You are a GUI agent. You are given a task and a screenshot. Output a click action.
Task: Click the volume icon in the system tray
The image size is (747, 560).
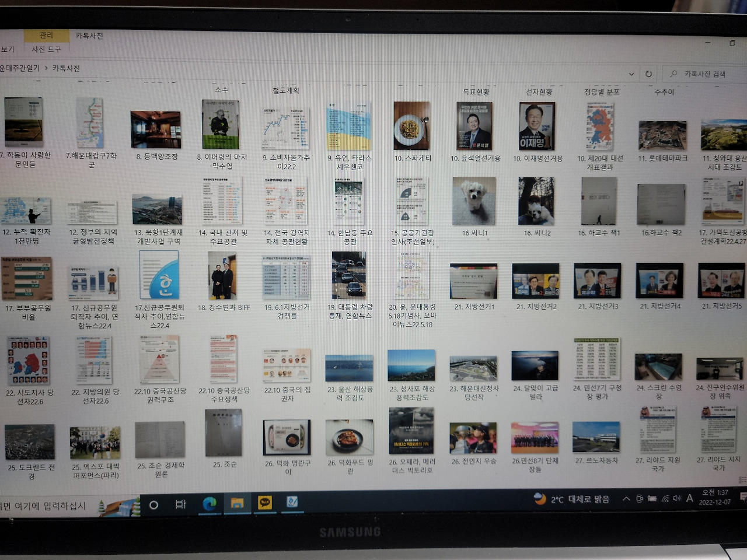point(677,498)
